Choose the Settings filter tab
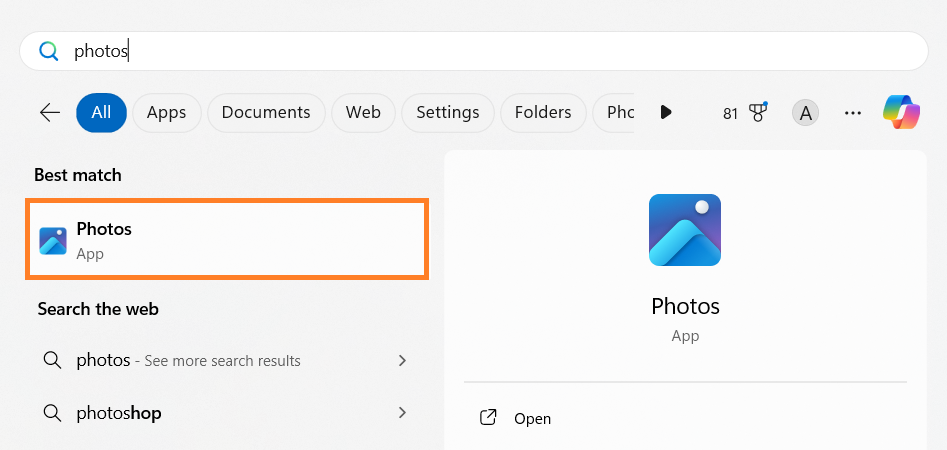The height and width of the screenshot is (450, 947). 447,113
